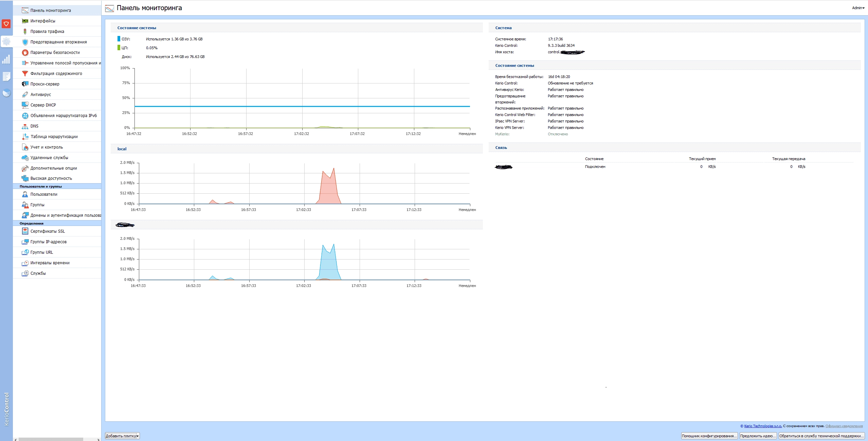Click the Отключено MyKerio status

tap(558, 134)
